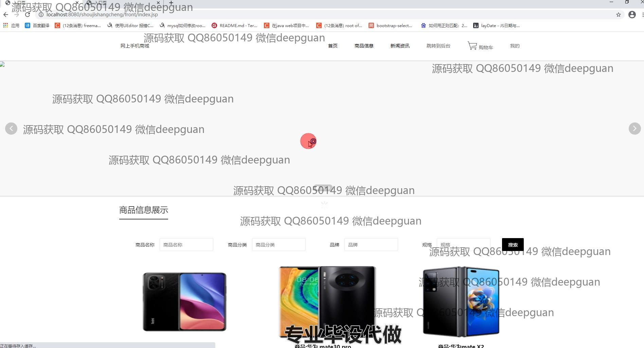Expand the 我的 user menu

[515, 46]
